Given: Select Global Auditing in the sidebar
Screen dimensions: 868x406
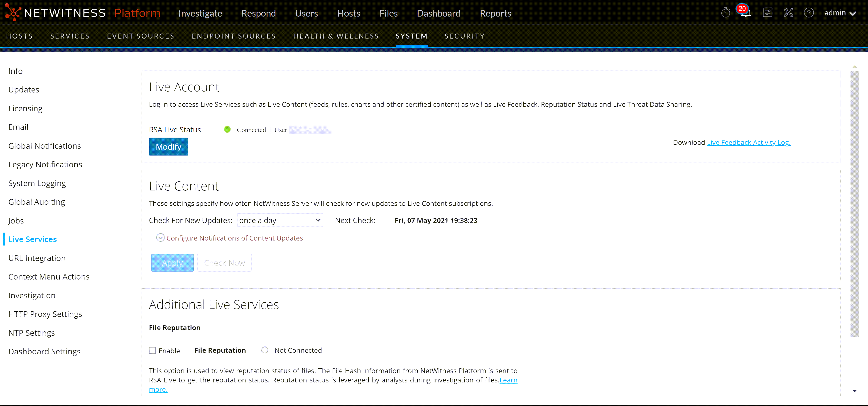Looking at the screenshot, I should pos(36,202).
